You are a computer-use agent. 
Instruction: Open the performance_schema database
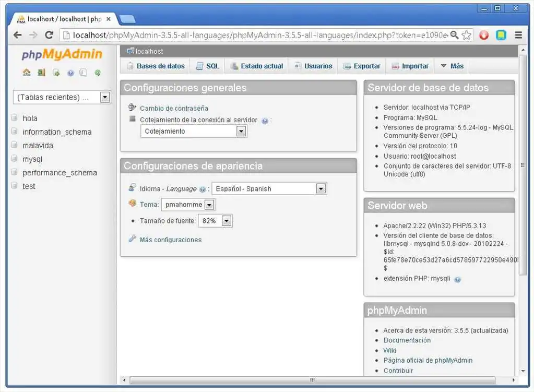pos(60,173)
